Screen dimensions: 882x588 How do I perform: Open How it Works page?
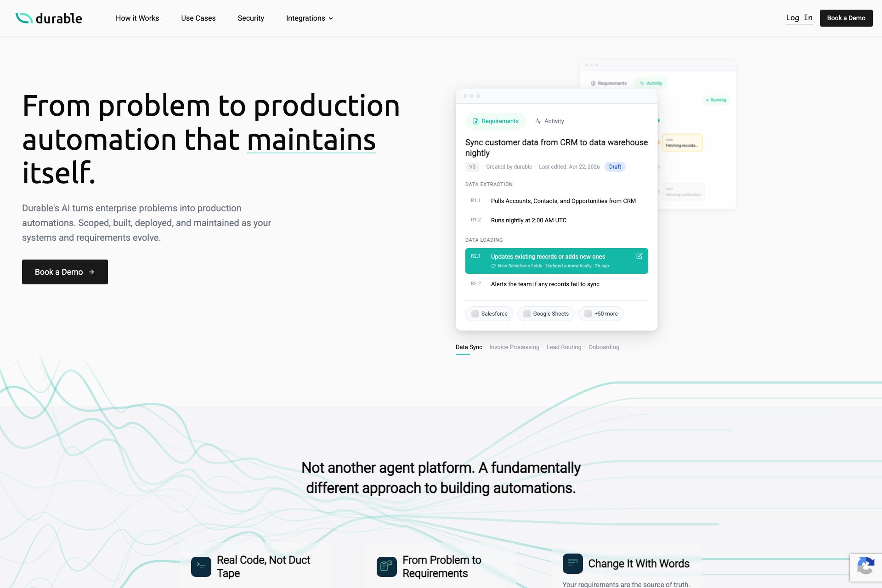click(x=137, y=18)
